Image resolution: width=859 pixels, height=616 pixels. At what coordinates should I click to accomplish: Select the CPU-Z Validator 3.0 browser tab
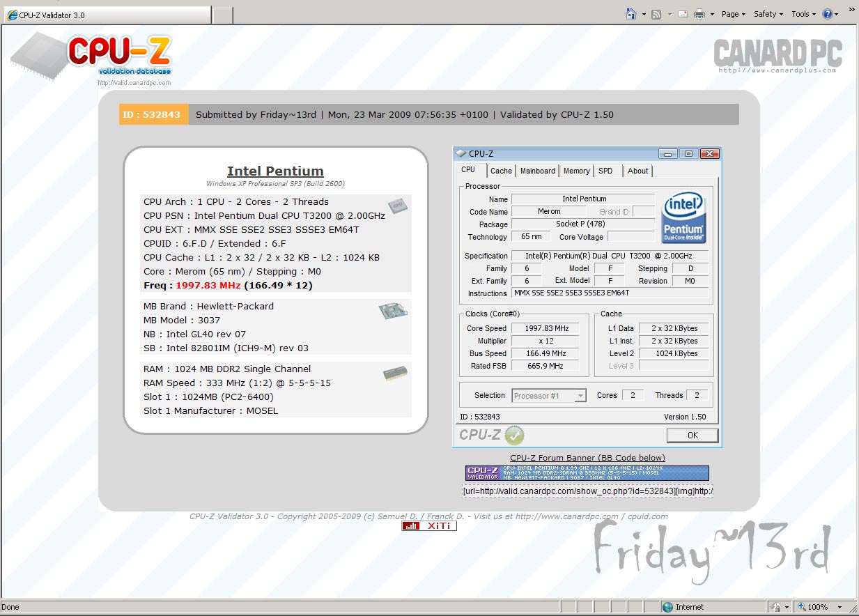(x=106, y=15)
